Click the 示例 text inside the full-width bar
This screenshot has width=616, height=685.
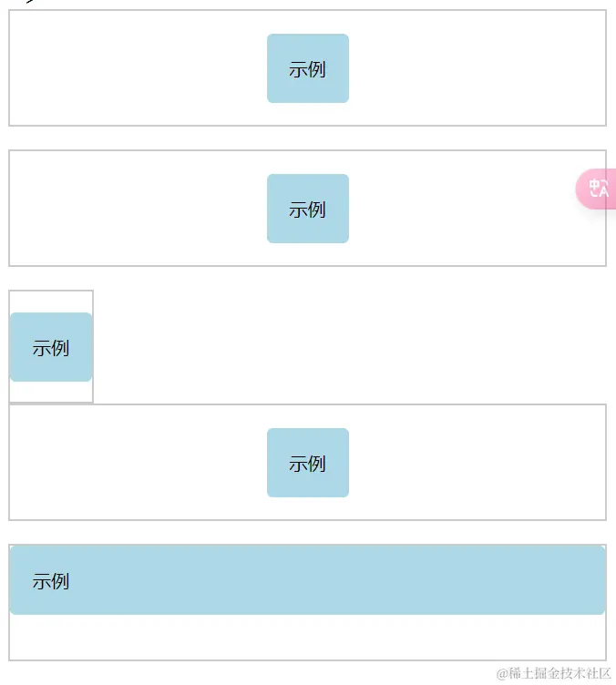51,581
